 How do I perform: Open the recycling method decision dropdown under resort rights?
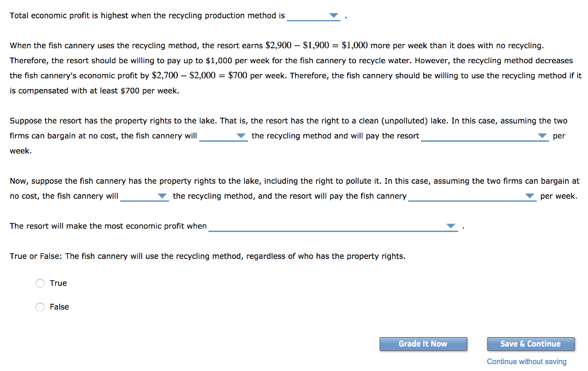pos(241,136)
